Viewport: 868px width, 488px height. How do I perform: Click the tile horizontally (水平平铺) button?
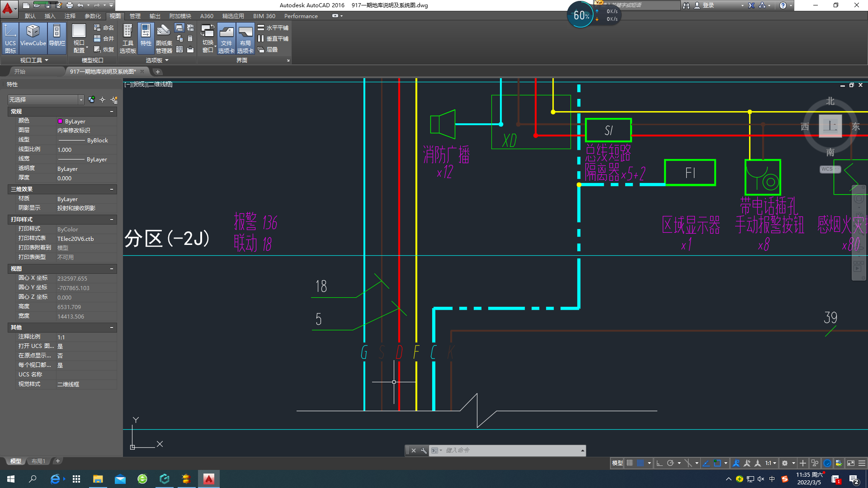tap(273, 28)
